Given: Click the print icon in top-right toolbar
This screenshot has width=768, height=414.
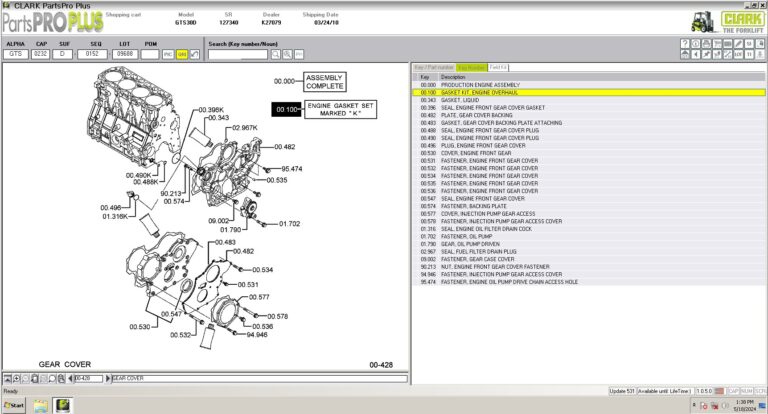Looking at the screenshot, I should click(x=706, y=44).
